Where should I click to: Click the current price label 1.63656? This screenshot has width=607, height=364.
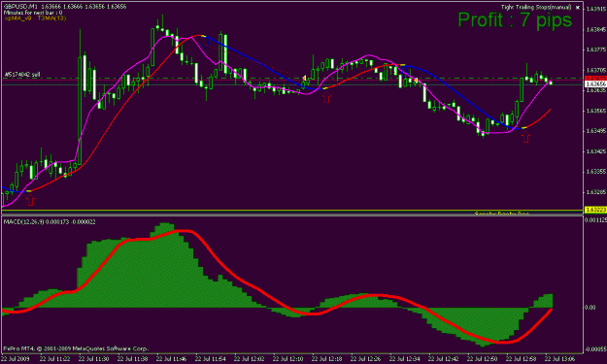click(x=595, y=83)
